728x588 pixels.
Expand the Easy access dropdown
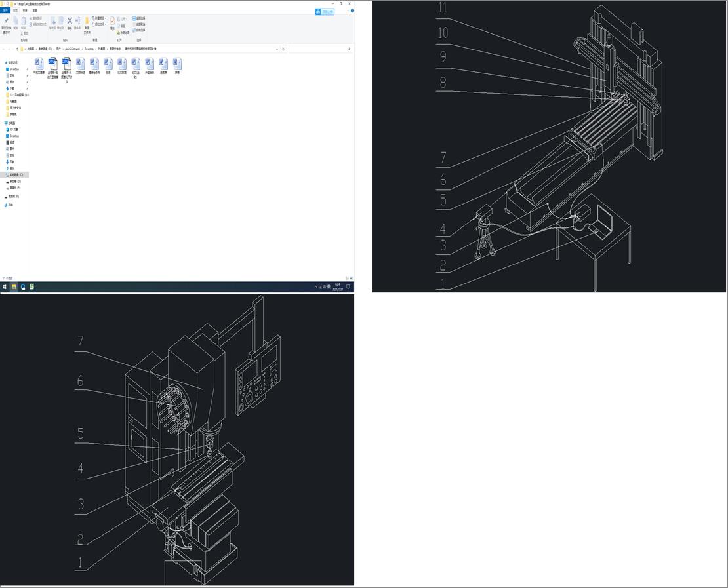[x=99, y=24]
